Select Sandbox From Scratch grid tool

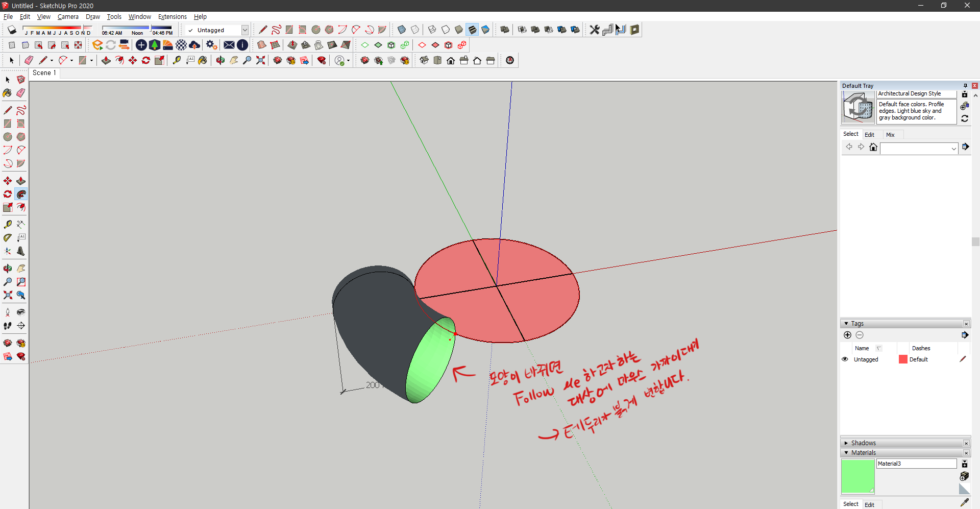tap(275, 45)
